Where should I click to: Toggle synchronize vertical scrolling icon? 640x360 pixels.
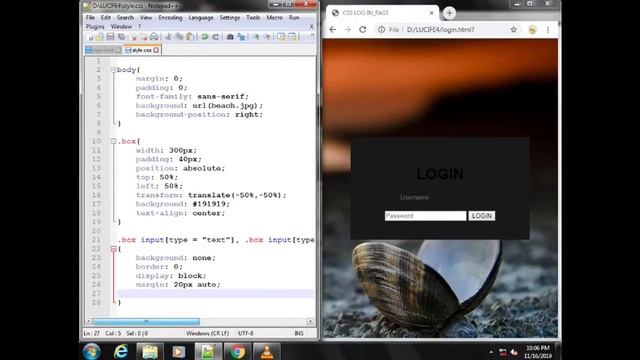[x=281, y=37]
